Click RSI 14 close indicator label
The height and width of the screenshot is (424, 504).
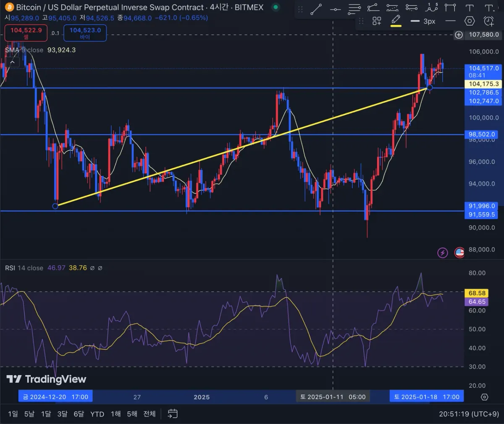24,268
